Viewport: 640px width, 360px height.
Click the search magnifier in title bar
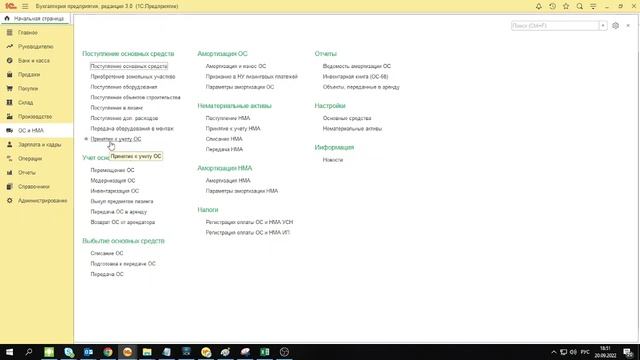(x=580, y=6)
